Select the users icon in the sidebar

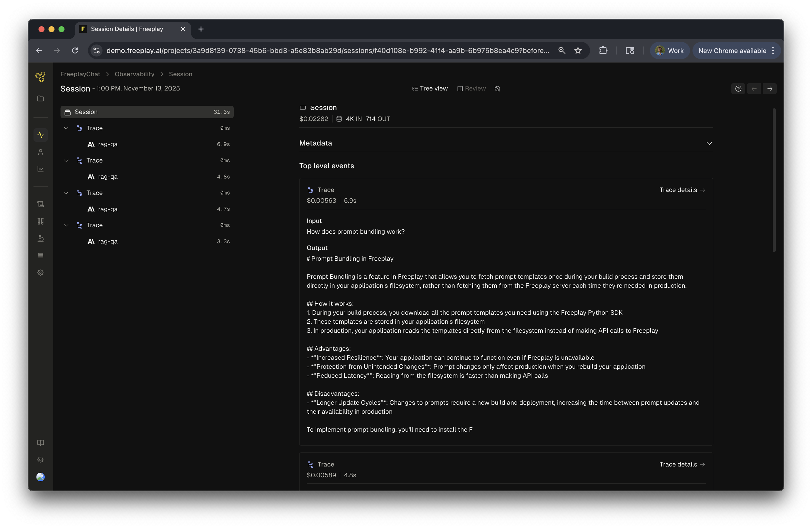[x=40, y=152]
